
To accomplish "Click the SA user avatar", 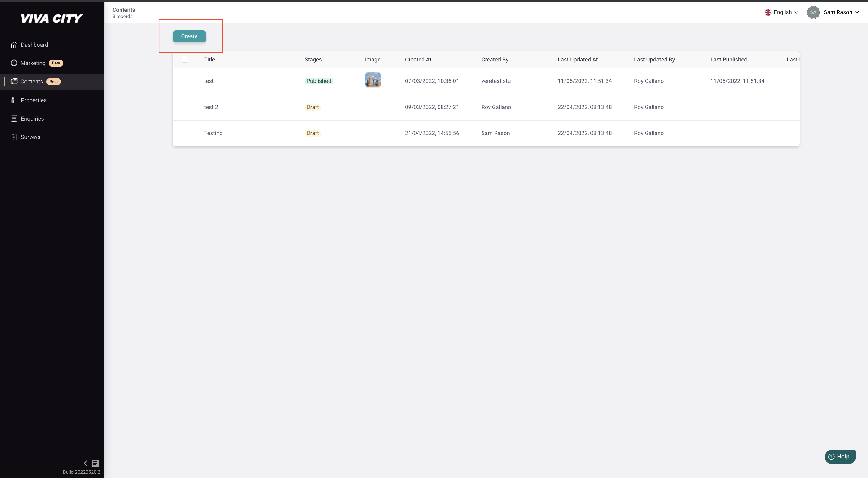I will pyautogui.click(x=813, y=12).
